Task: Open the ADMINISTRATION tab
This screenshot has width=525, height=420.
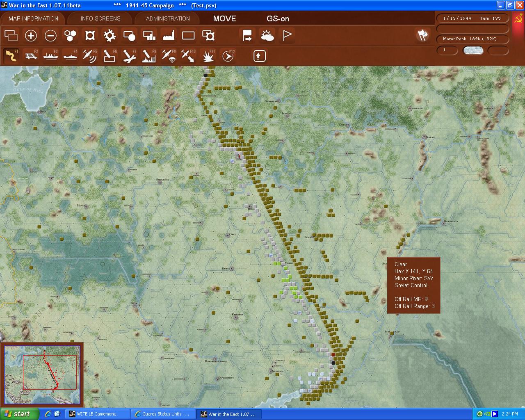Action: pyautogui.click(x=168, y=18)
